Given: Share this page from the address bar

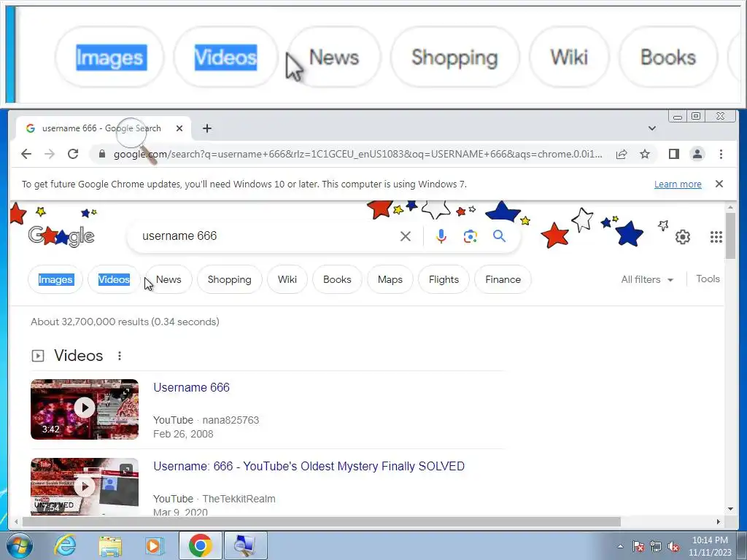Looking at the screenshot, I should pos(622,154).
